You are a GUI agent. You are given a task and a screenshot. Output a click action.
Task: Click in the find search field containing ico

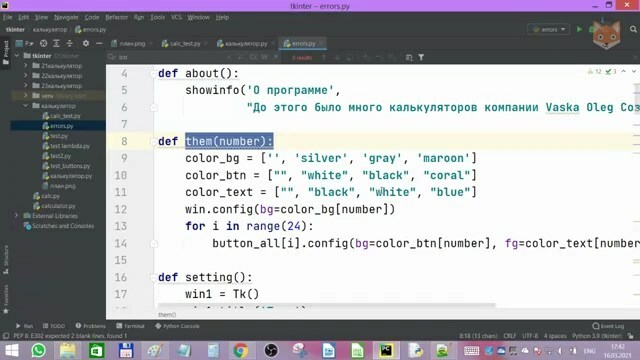[171, 57]
